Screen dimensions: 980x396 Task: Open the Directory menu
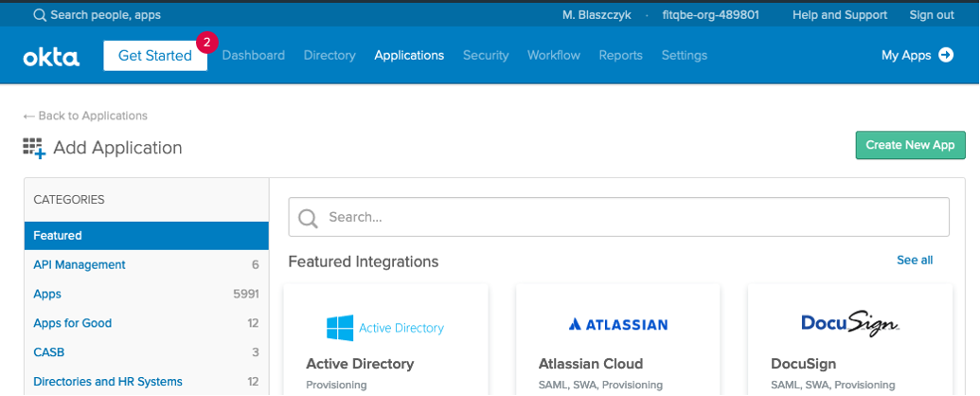coord(330,55)
